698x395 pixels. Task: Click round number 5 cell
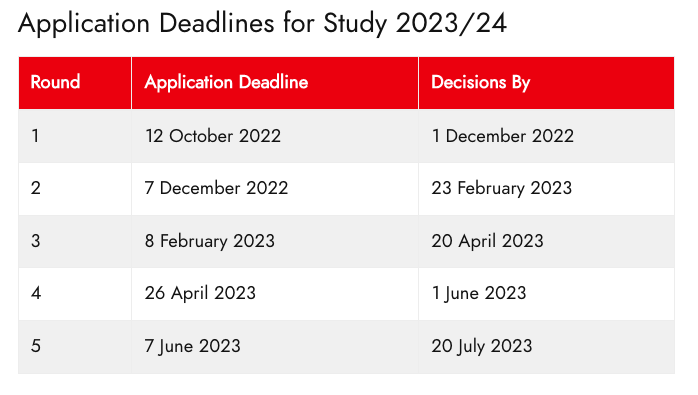(75, 347)
